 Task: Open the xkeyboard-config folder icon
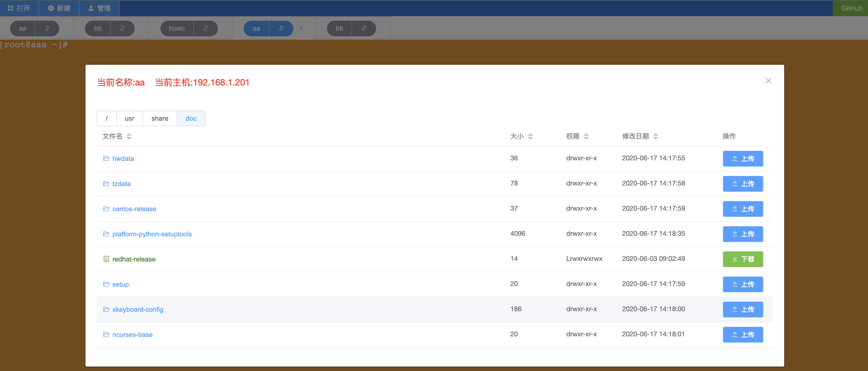point(106,309)
